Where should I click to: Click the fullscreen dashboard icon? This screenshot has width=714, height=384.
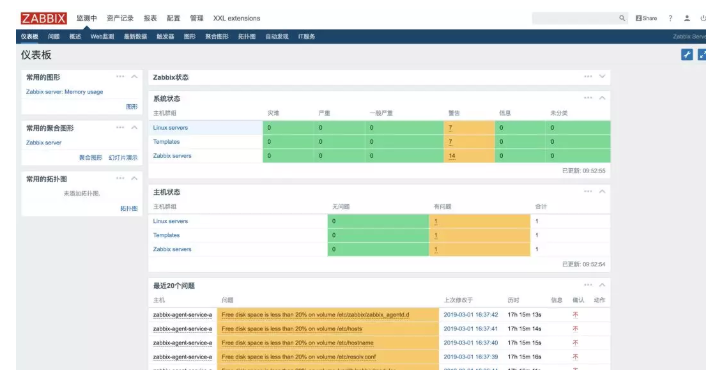702,55
